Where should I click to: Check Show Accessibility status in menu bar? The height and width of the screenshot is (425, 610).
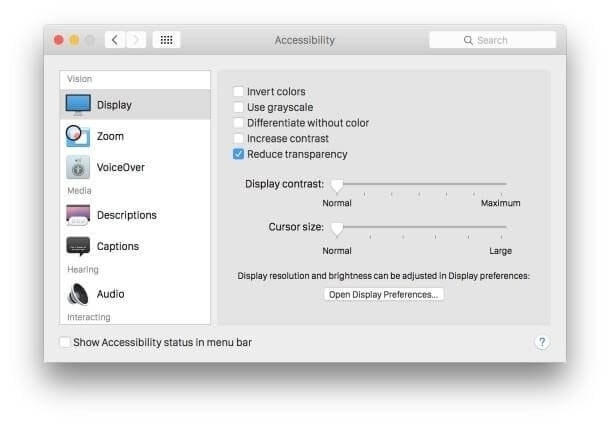pyautogui.click(x=65, y=342)
